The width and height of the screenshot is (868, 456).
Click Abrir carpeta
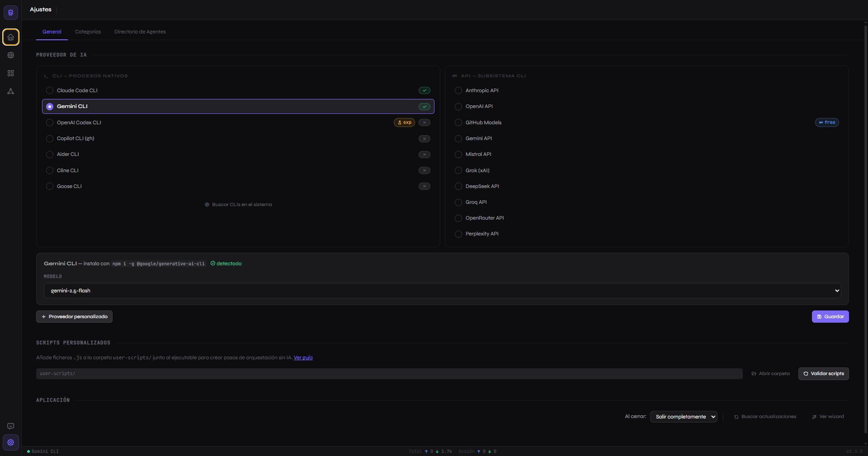770,374
